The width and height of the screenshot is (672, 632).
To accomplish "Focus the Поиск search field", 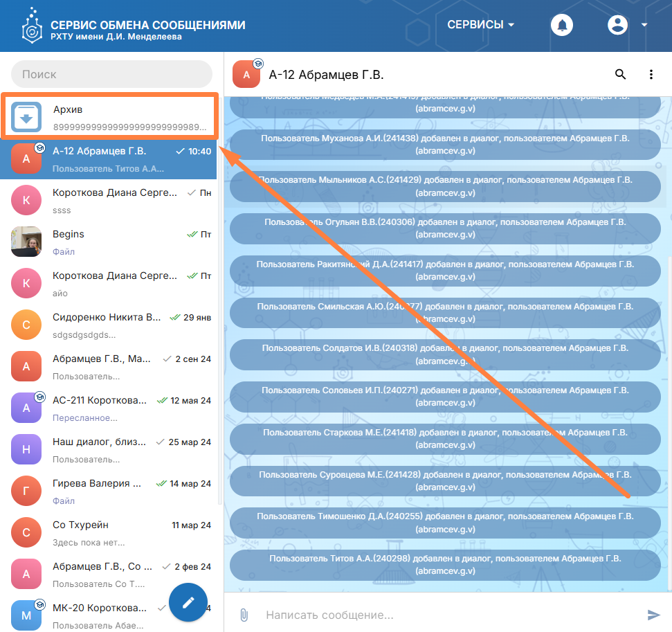I will coord(111,74).
